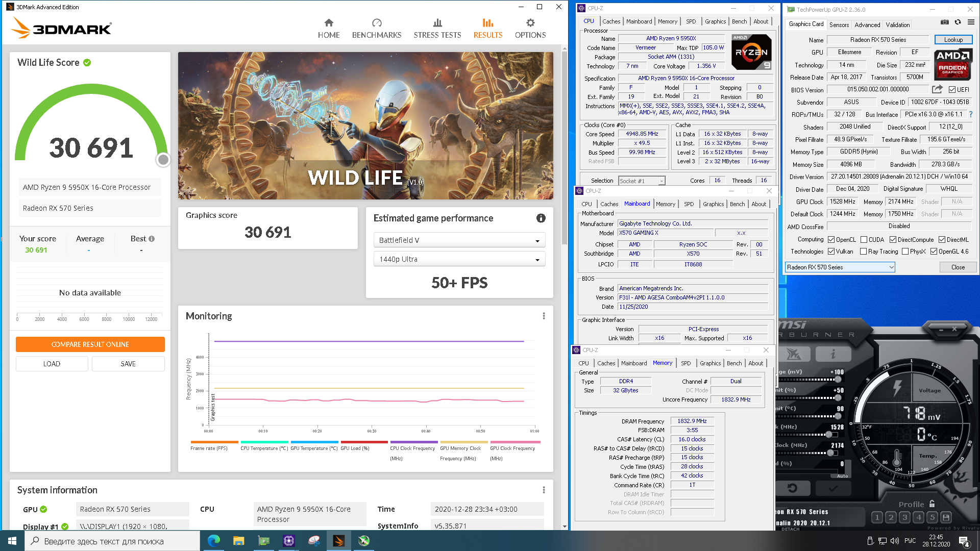Click the Close button in GPU-Z
This screenshot has height=551, width=980.
click(x=958, y=267)
